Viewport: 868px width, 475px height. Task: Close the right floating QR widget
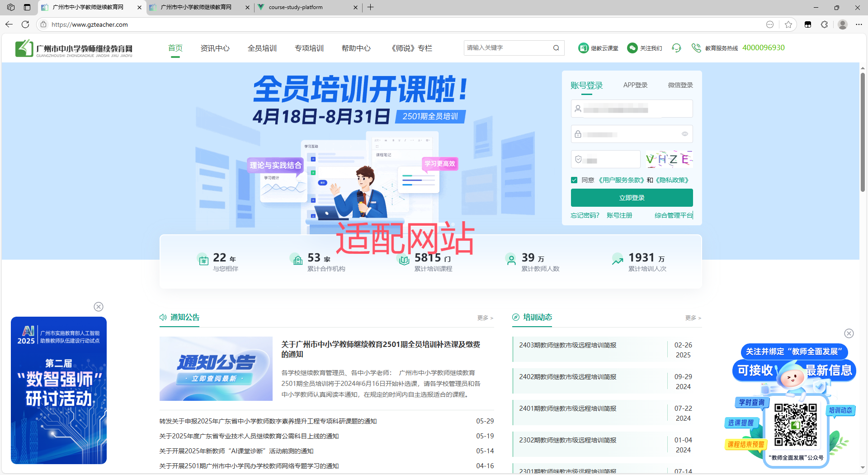coord(849,333)
